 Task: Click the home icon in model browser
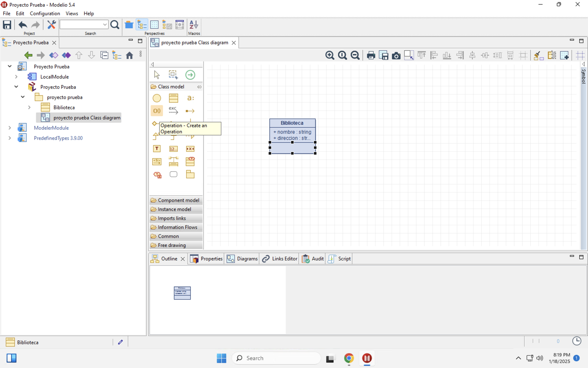tap(129, 55)
